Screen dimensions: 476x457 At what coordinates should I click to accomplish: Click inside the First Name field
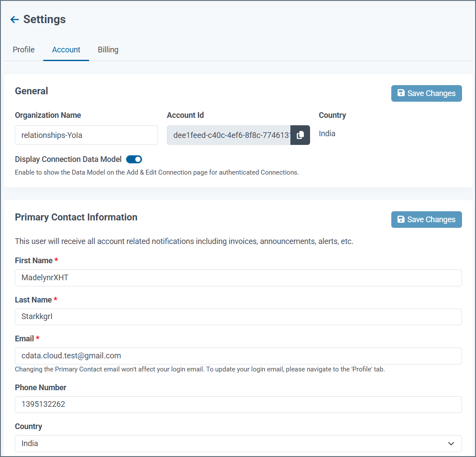(238, 278)
